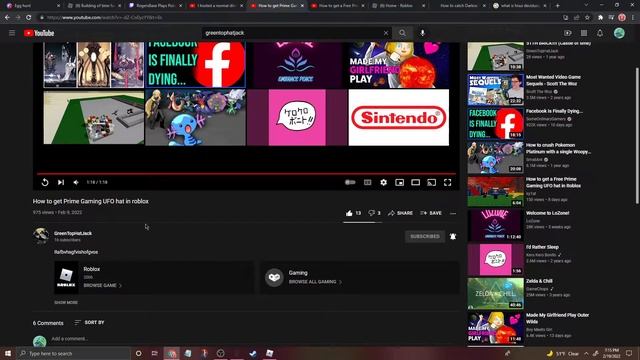Open GreenTopHatJack channel avatar
Image resolution: width=640 pixels, height=360 pixels.
(x=41, y=236)
